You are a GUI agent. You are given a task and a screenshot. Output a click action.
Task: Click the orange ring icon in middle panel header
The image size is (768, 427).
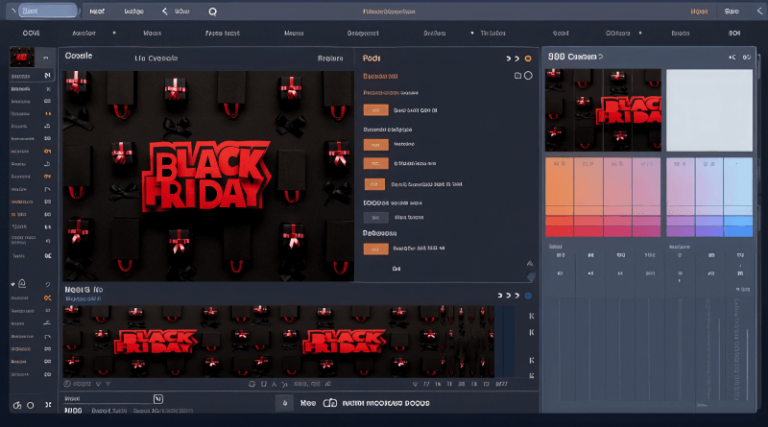[x=528, y=59]
